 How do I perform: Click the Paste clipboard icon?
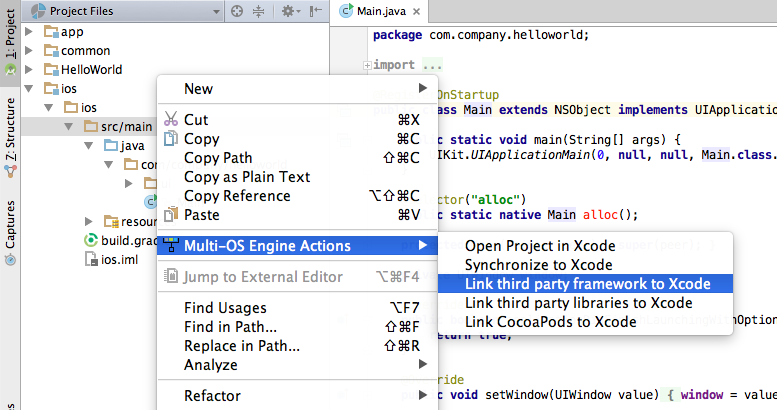170,214
